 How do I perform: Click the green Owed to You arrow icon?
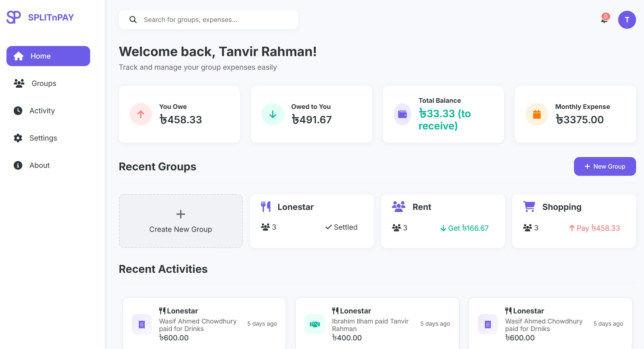(x=273, y=114)
